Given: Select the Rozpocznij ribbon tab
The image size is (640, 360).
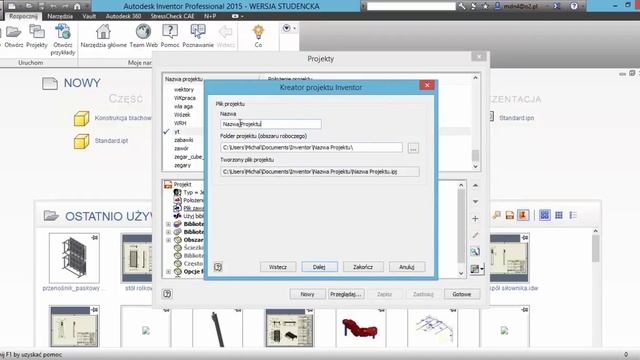Looking at the screenshot, I should click(23, 16).
